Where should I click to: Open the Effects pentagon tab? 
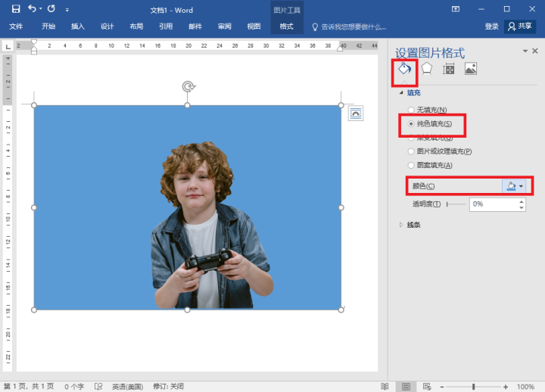[427, 69]
